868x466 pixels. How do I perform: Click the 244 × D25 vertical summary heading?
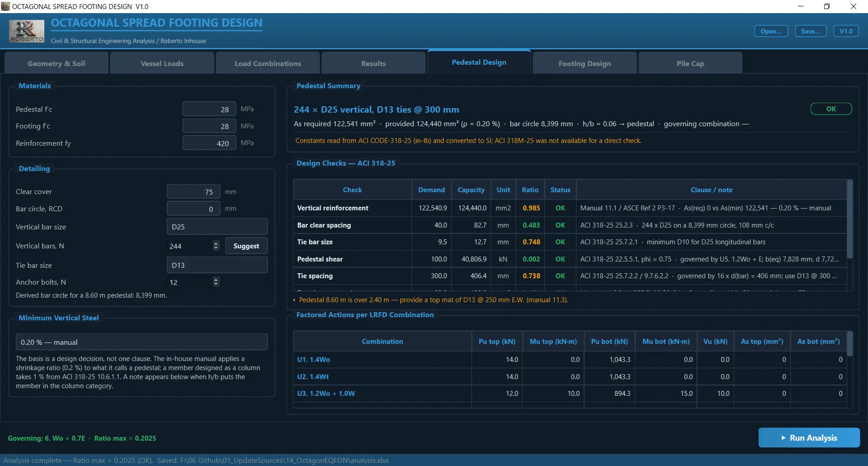click(x=376, y=109)
